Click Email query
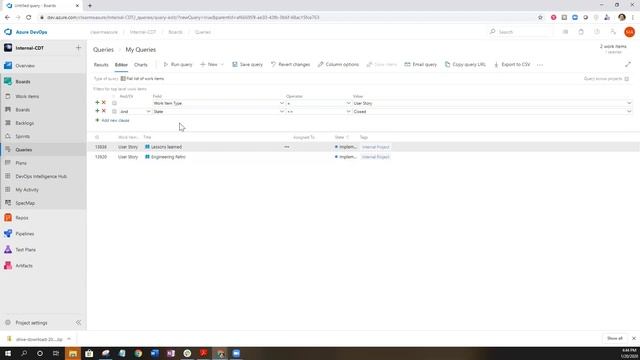Viewport: 640px width, 360px height. 421,64
